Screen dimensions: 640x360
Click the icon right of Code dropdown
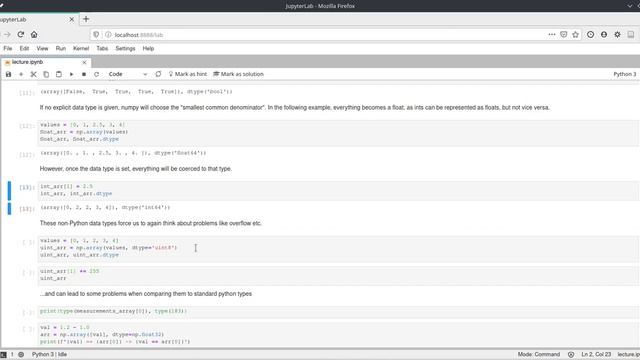(158, 74)
